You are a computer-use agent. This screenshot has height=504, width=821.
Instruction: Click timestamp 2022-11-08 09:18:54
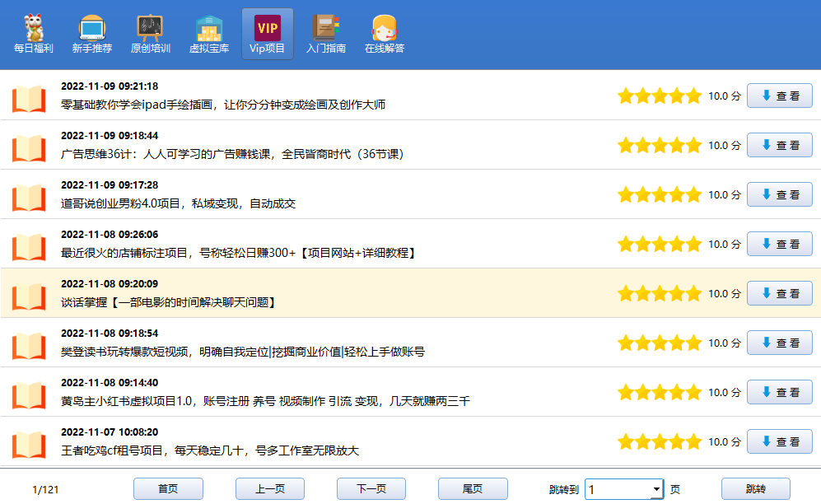[110, 334]
